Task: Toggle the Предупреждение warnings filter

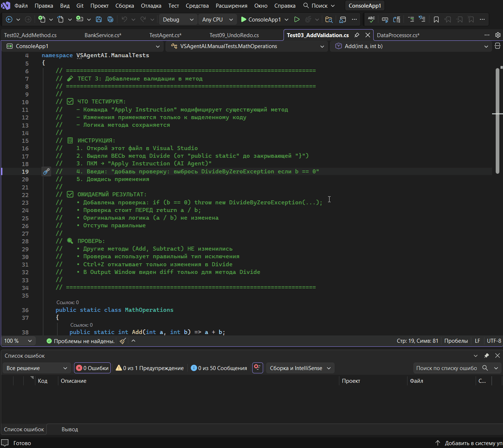Action: click(149, 368)
